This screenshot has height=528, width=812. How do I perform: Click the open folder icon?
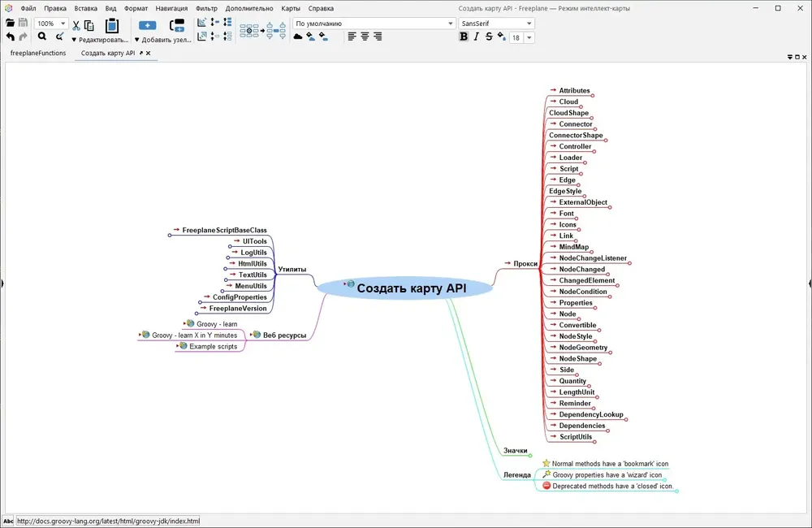coord(10,23)
